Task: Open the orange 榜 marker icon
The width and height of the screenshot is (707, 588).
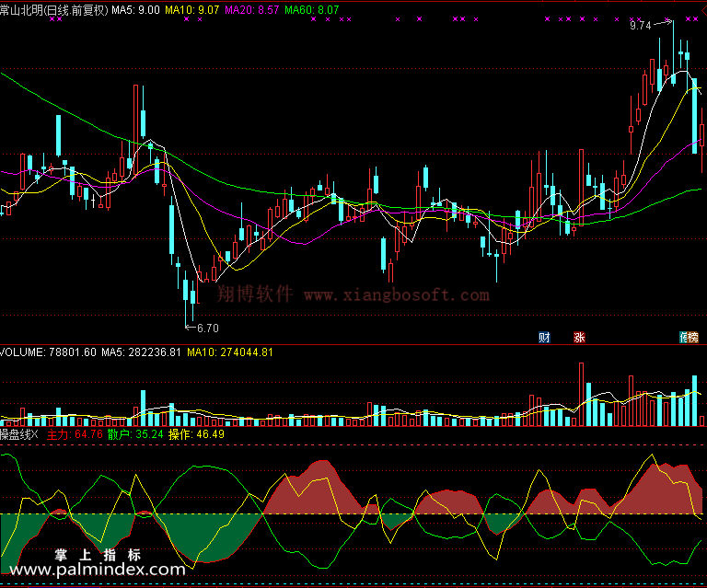Action: (x=692, y=337)
